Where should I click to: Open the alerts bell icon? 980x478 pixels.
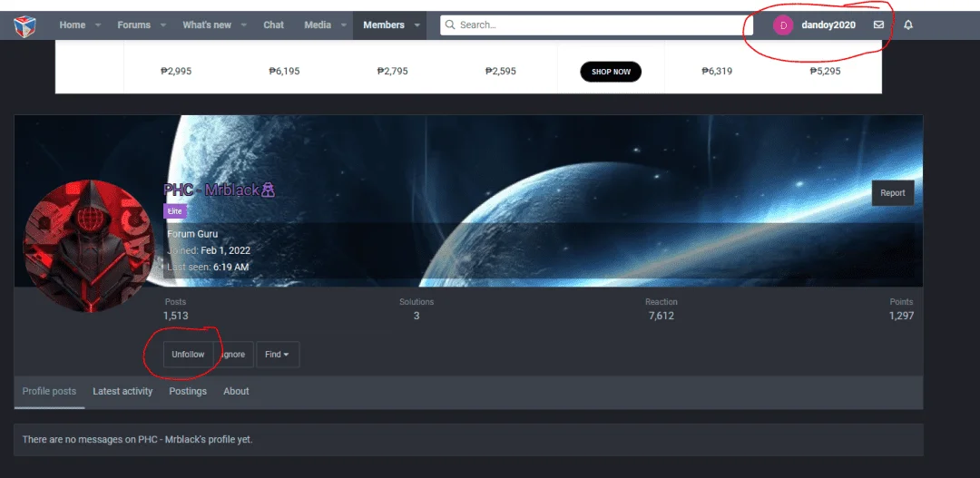pyautogui.click(x=908, y=25)
